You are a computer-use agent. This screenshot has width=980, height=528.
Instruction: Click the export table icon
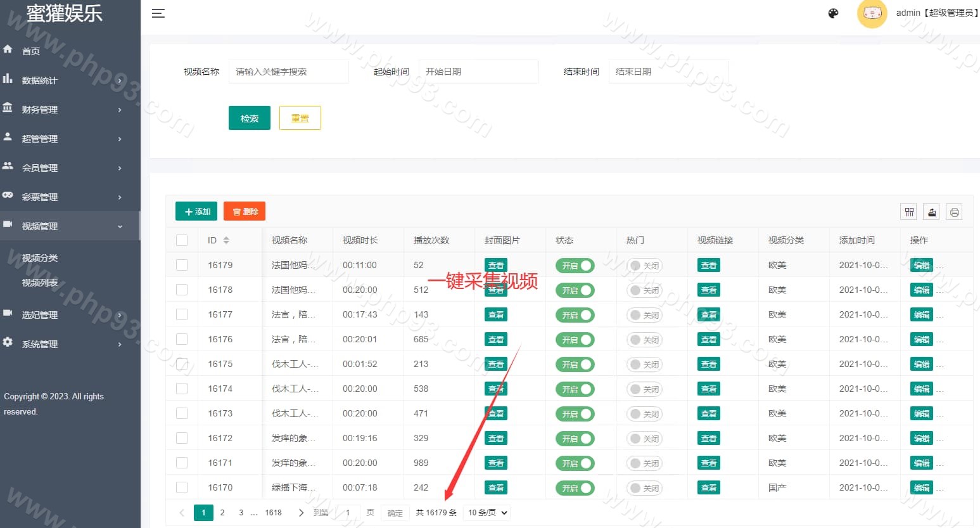tap(932, 212)
